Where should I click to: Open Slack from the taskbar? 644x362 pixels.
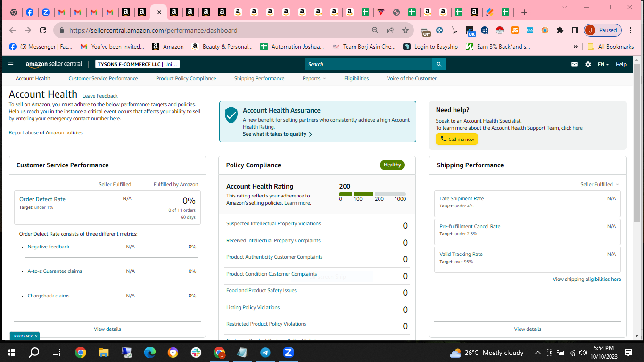pos(196,353)
